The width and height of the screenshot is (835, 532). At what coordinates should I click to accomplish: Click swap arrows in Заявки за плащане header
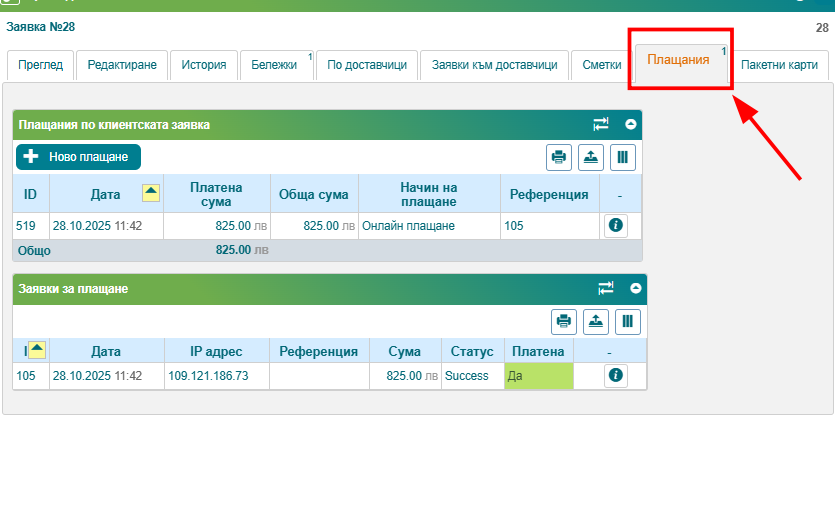click(x=605, y=288)
